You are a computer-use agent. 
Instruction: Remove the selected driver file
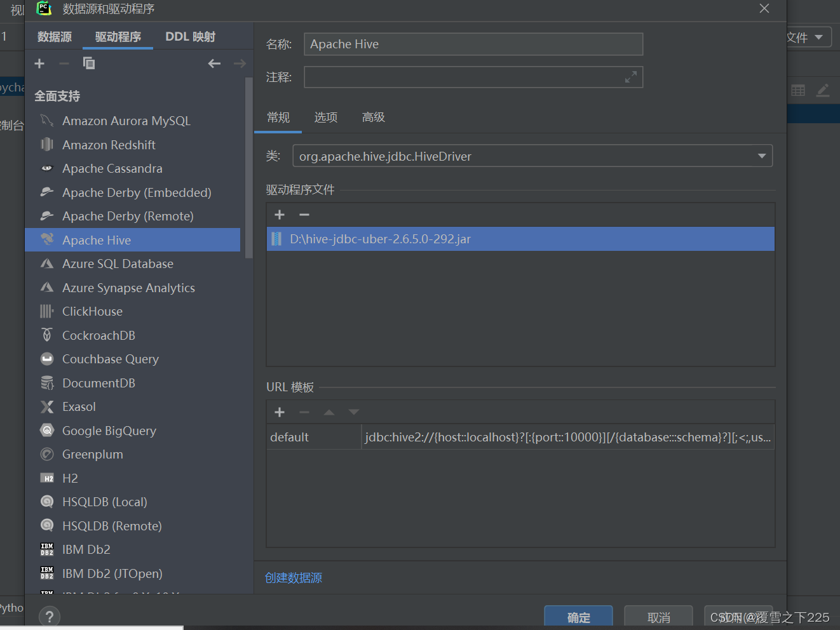[x=304, y=215]
